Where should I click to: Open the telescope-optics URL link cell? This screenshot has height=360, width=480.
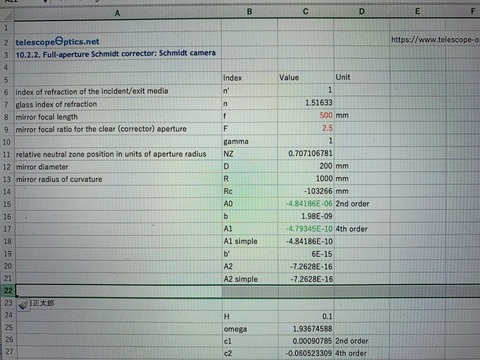click(x=435, y=40)
